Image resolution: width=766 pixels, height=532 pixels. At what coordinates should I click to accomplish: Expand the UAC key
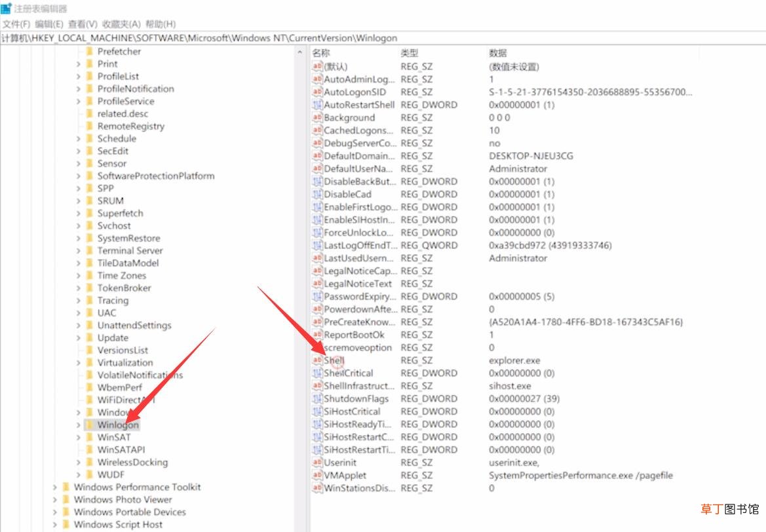79,313
